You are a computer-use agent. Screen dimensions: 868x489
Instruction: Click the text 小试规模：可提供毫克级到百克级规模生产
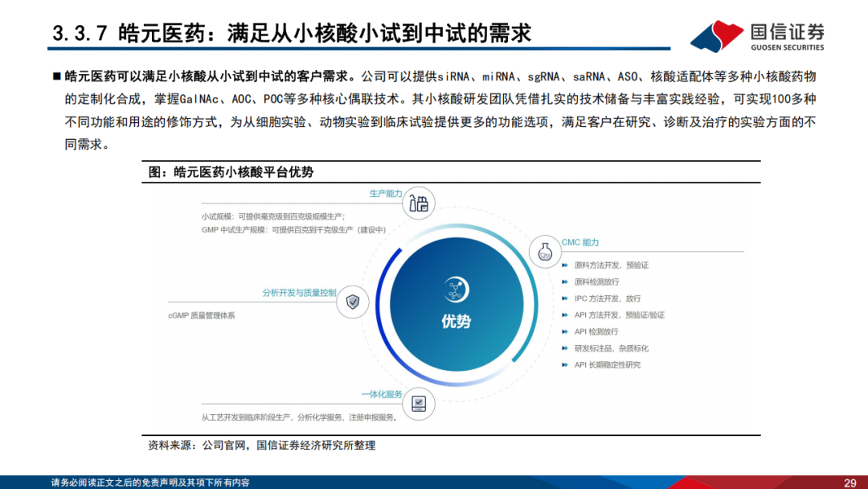pos(273,216)
